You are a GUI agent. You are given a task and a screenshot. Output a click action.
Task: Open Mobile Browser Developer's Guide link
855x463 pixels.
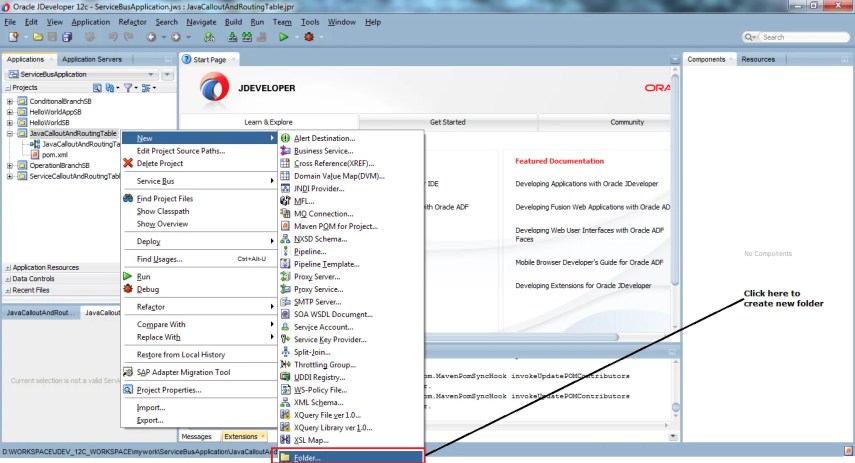pos(589,262)
